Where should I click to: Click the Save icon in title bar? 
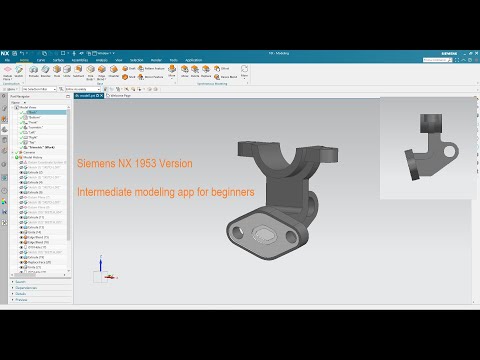(14, 53)
